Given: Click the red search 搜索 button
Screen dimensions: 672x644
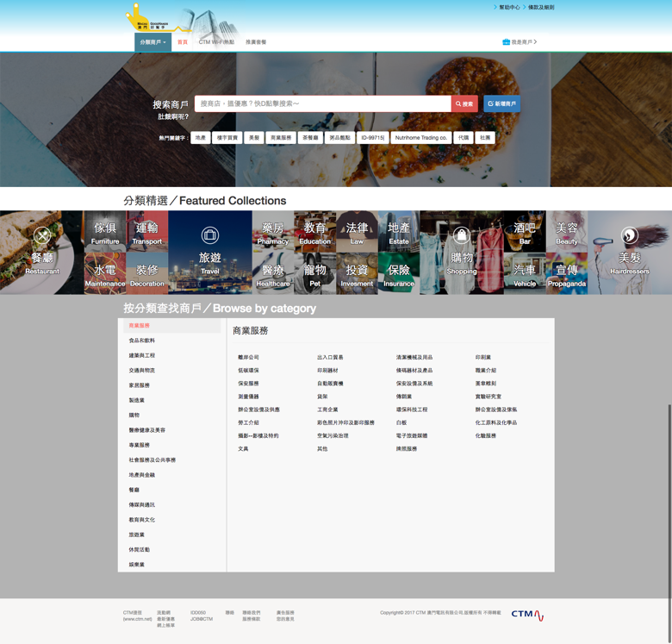Looking at the screenshot, I should click(464, 103).
